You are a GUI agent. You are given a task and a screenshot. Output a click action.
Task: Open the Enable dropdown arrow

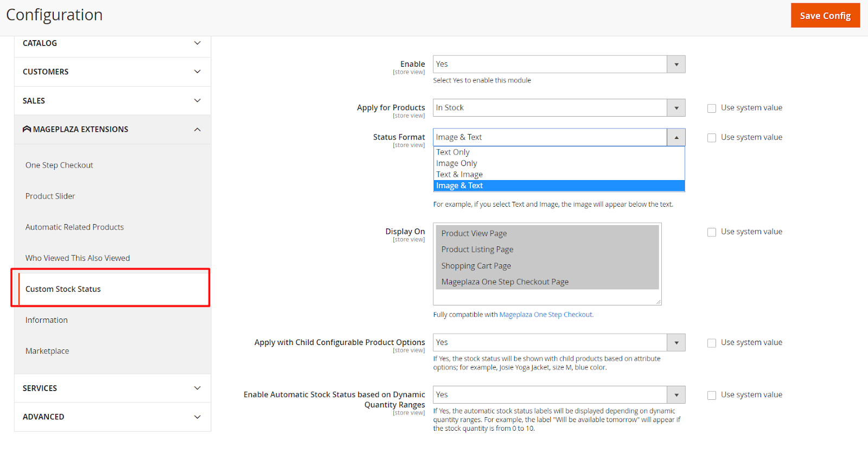[676, 64]
